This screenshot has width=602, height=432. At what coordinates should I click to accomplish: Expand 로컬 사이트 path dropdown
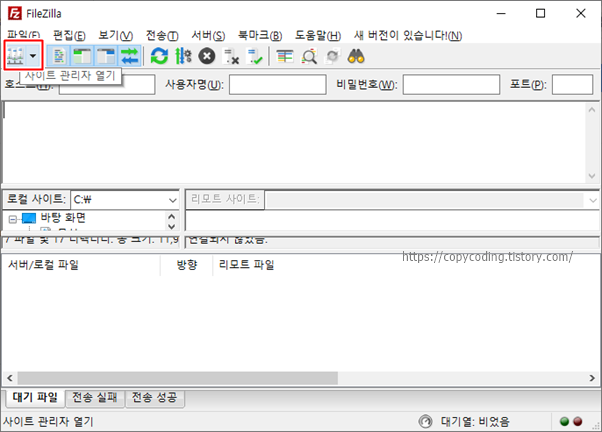(x=172, y=200)
